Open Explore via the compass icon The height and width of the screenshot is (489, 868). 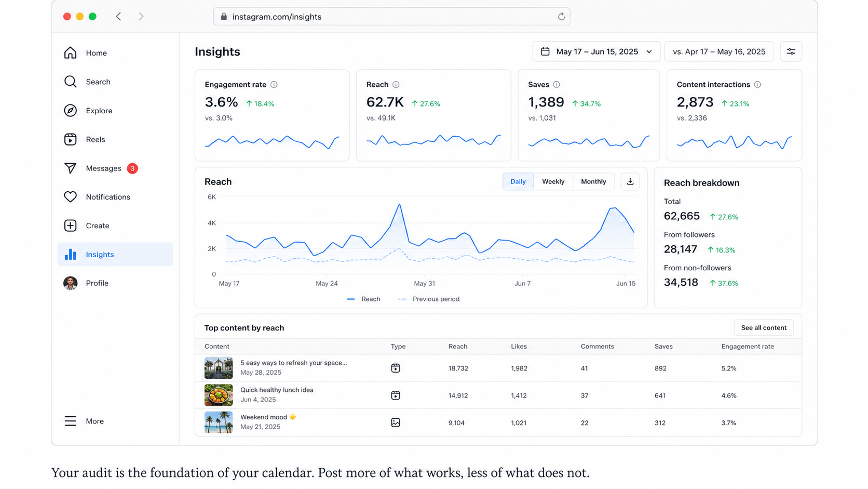pos(70,111)
